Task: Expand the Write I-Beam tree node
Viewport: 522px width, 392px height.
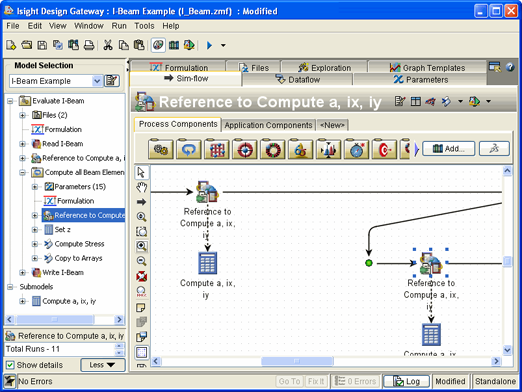Action: (22, 273)
